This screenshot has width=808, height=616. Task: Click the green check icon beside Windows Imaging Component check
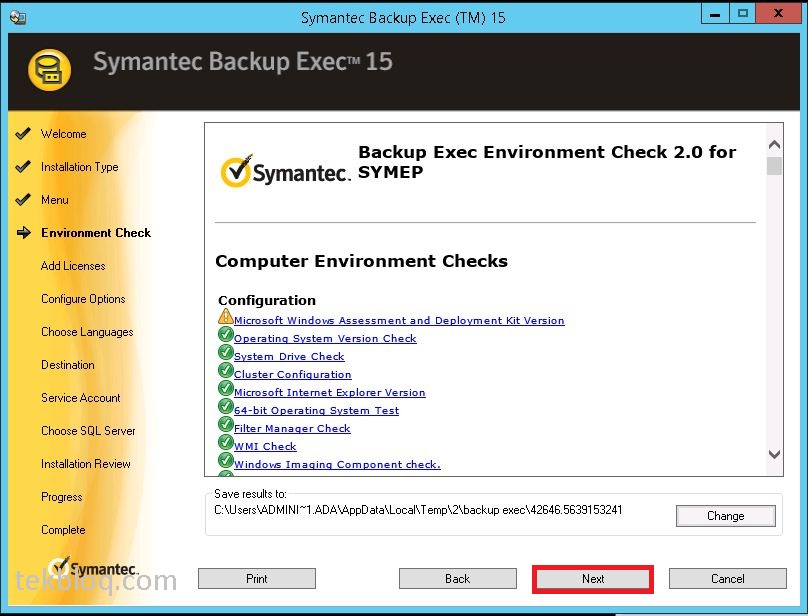226,460
